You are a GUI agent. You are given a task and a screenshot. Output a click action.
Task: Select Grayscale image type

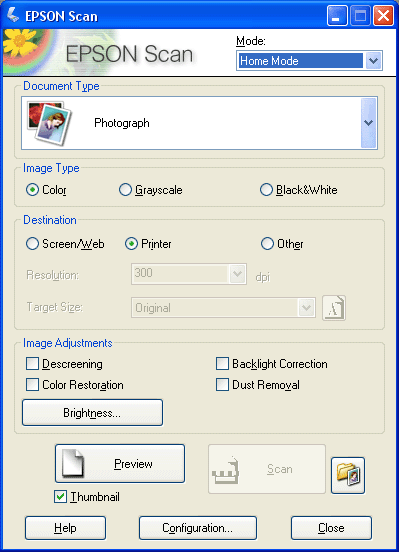point(151,190)
